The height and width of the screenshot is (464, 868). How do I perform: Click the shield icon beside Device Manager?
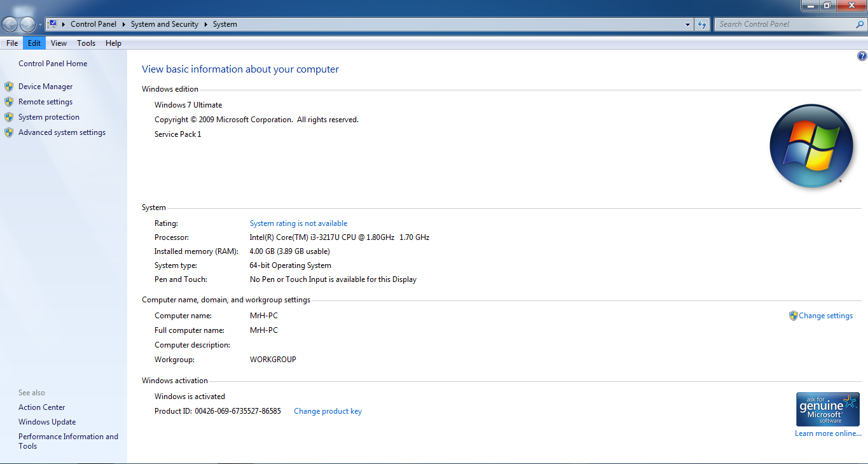point(9,87)
